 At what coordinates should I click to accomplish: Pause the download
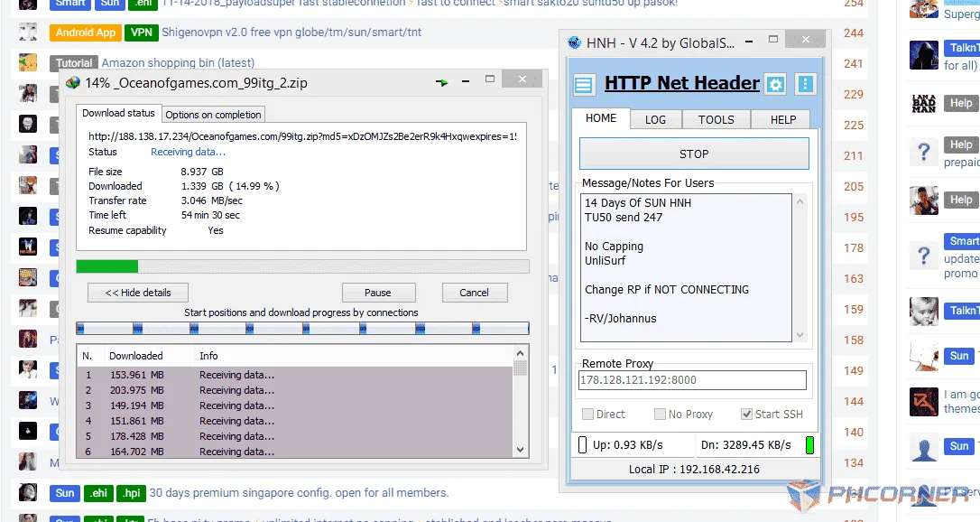pos(378,293)
